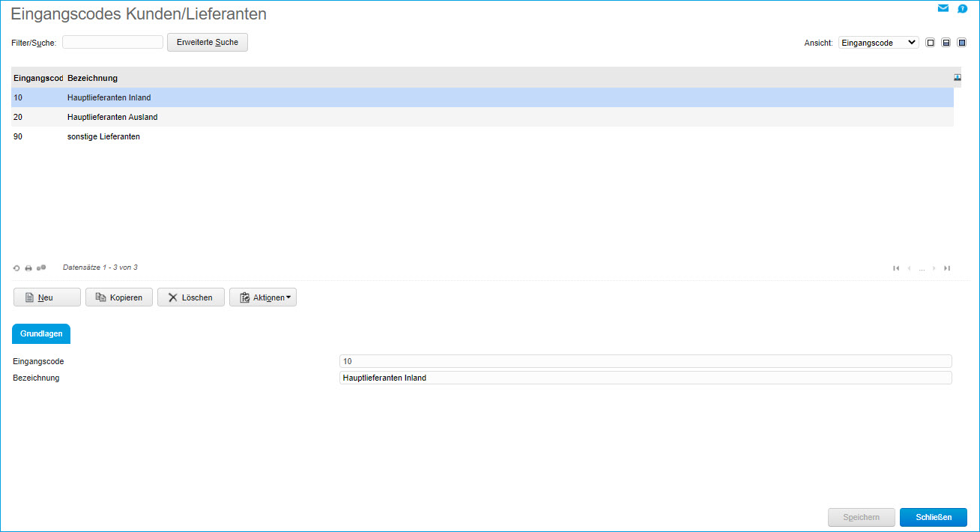980x532 pixels.
Task: Click the refresh records icon
Action: click(x=16, y=267)
